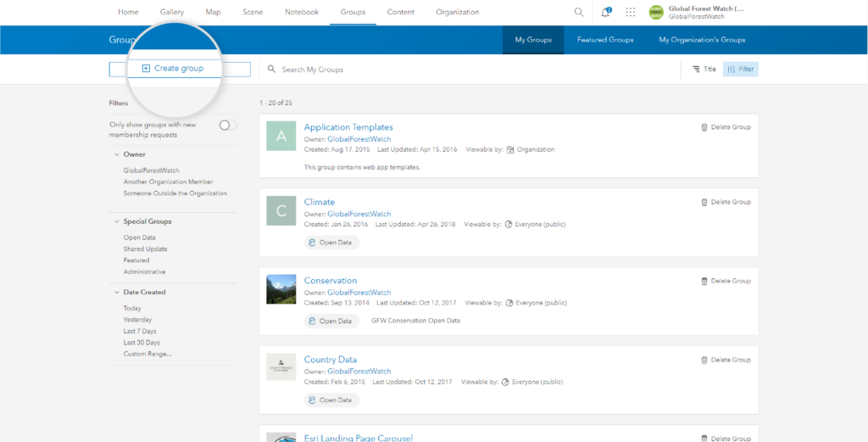Viewport: 868px width, 442px height.
Task: Click Delete Group for Application Templates
Action: click(726, 127)
